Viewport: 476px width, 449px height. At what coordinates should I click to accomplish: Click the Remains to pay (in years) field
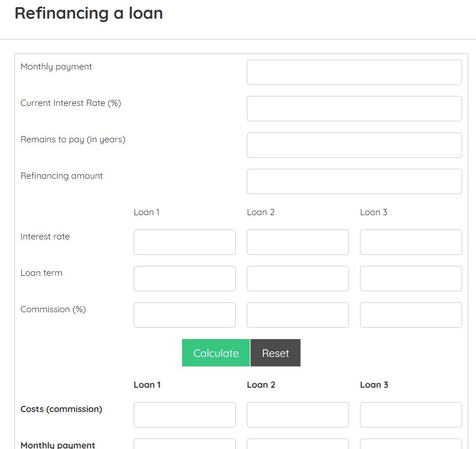coord(355,145)
